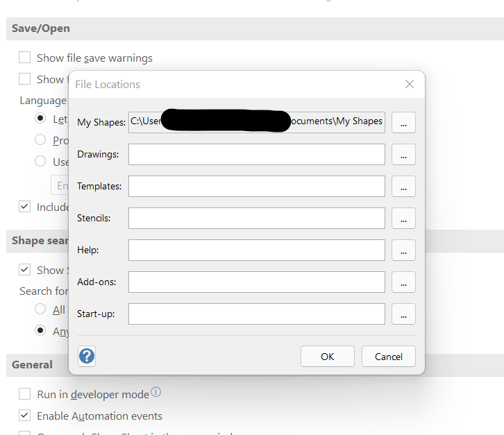Select the Any search radio option
504x435 pixels.
pyautogui.click(x=40, y=330)
